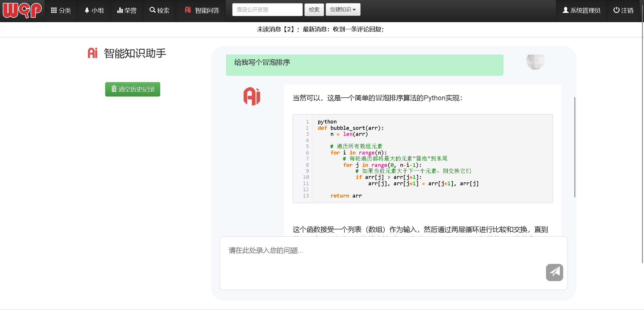The image size is (644, 311).
Task: Click the red Ai icon beside 智能知识助手
Action: point(93,53)
